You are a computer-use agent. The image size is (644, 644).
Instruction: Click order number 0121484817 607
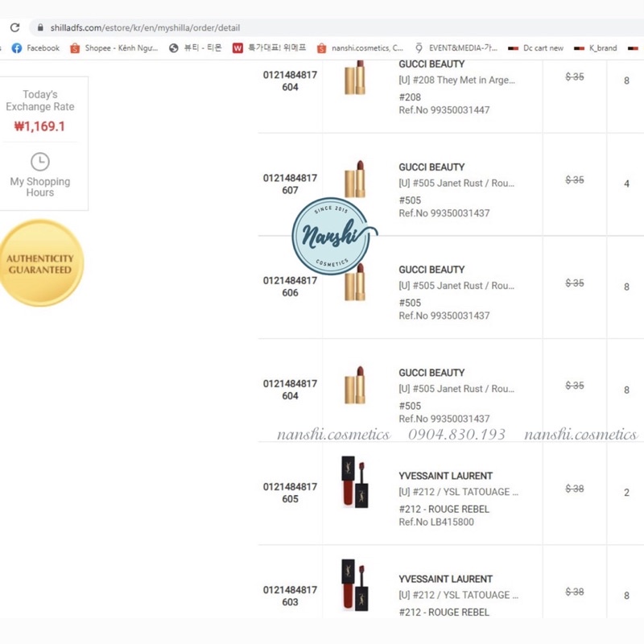point(290,184)
